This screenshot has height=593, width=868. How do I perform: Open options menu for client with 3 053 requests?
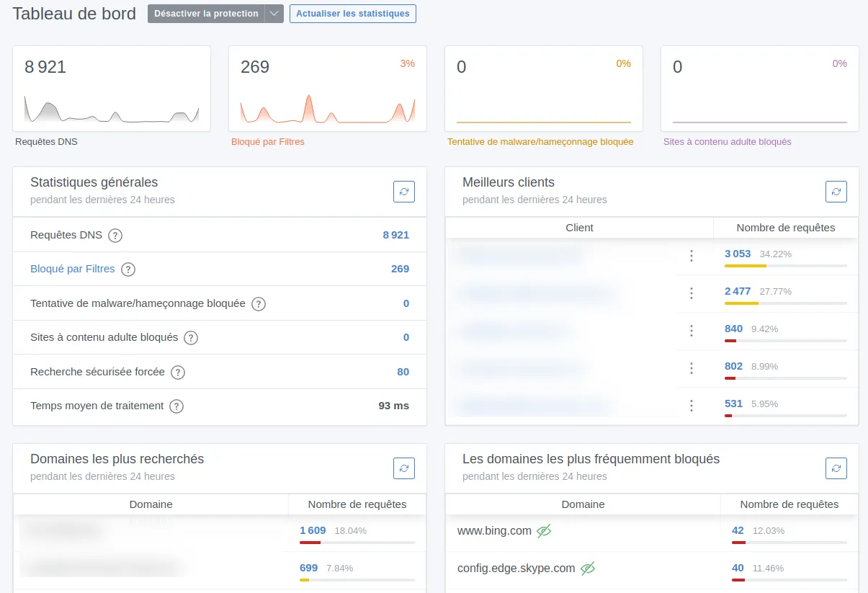(692, 256)
